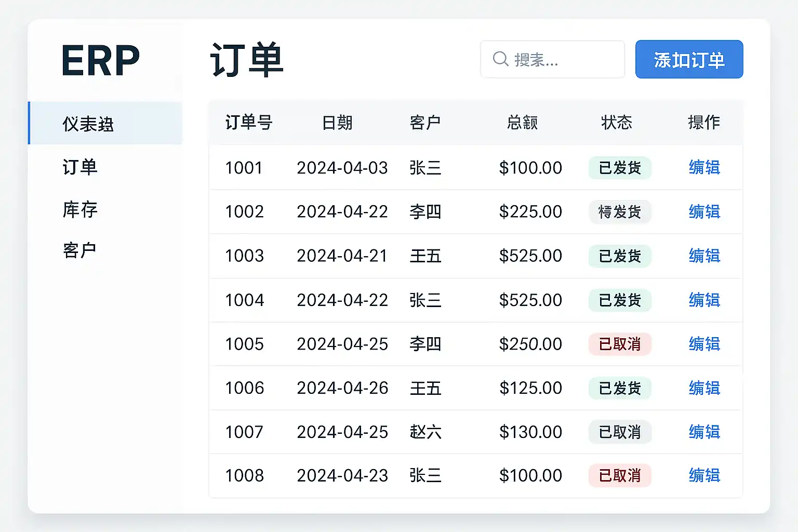Open the 客户 sidebar section

pos(80,250)
